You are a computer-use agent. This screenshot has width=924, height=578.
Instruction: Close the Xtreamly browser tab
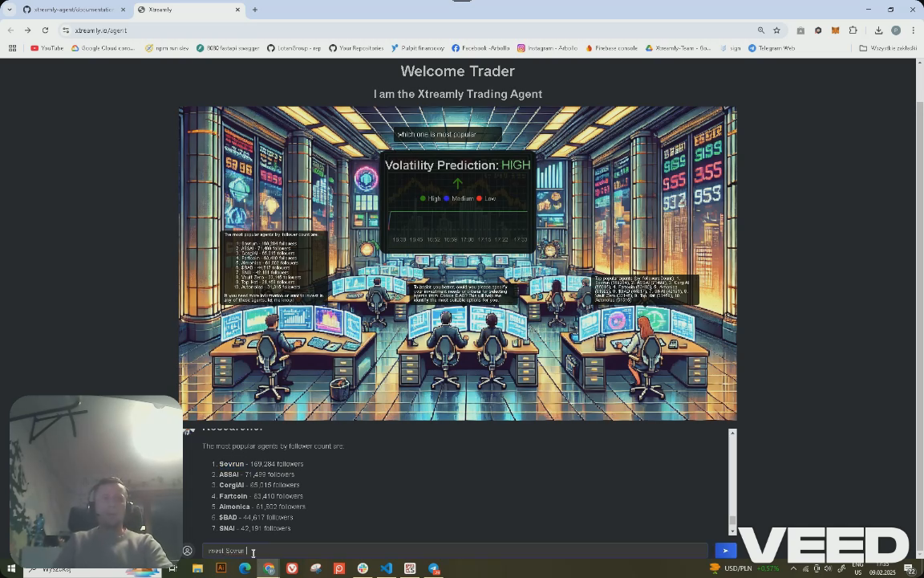[x=237, y=10]
